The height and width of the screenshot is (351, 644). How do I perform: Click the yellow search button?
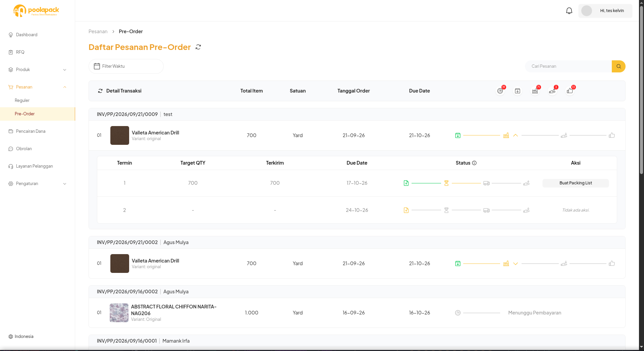pos(619,66)
